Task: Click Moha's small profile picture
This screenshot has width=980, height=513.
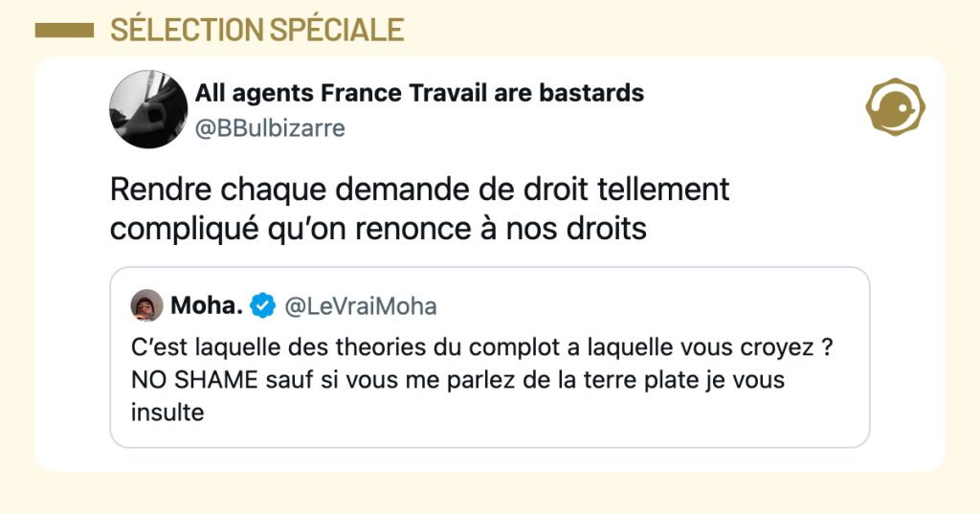Action: (x=146, y=305)
